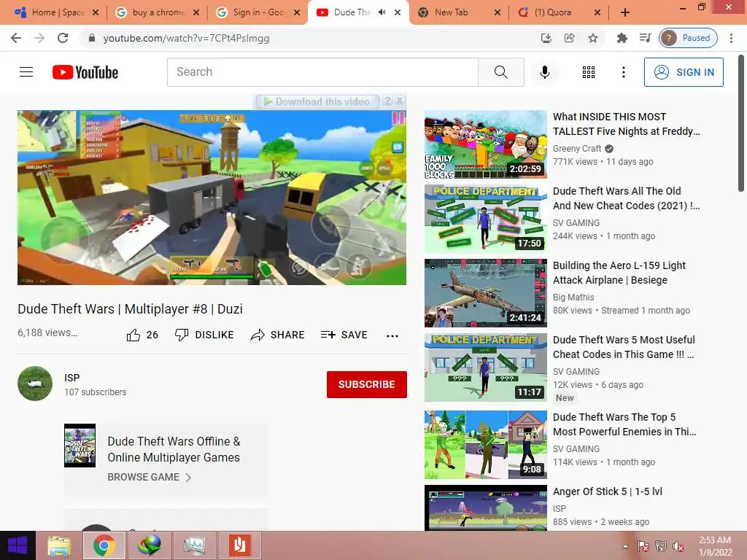Open the SHARE dialog for this video
Screen dimensions: 747x560
tap(278, 335)
